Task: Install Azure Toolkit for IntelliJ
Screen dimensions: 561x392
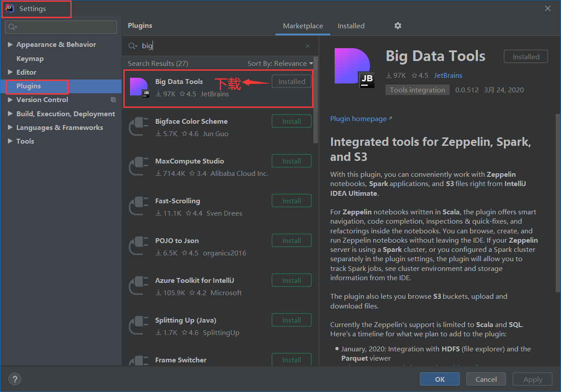Action: tap(291, 280)
